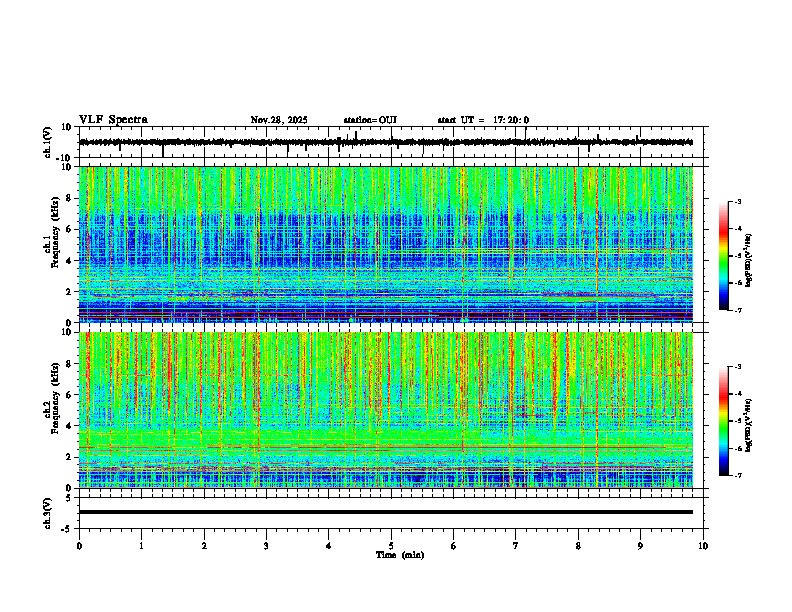
Task: Click the time axis tick label "1"
Action: 141,546
